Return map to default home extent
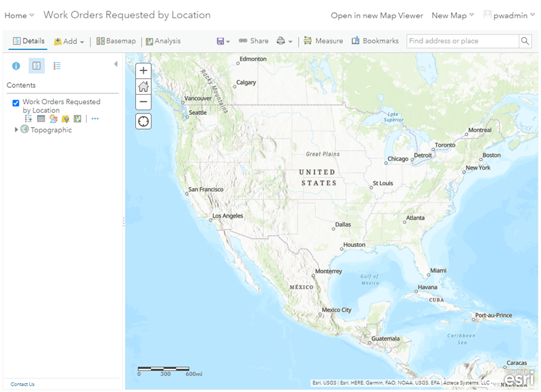The height and width of the screenshot is (392, 541). click(143, 87)
